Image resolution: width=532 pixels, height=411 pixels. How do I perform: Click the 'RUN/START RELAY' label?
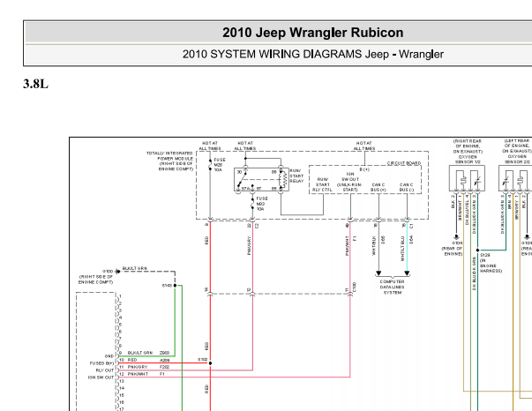coord(296,176)
